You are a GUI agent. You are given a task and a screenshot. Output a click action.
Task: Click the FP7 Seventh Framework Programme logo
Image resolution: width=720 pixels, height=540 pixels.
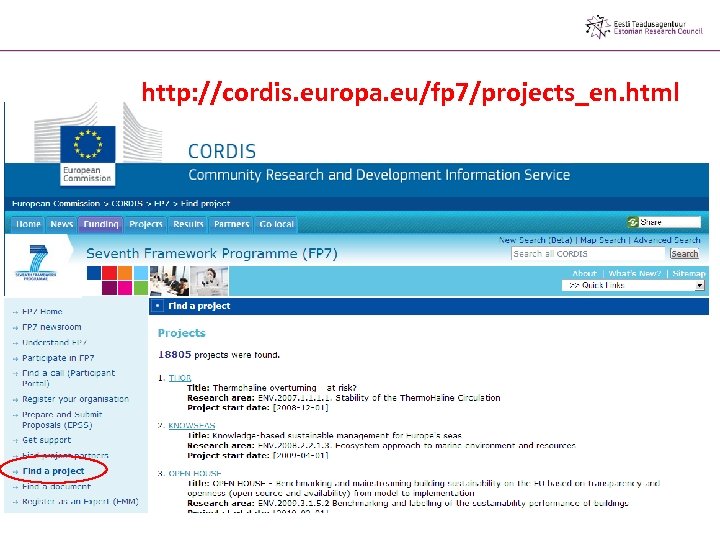tap(36, 263)
